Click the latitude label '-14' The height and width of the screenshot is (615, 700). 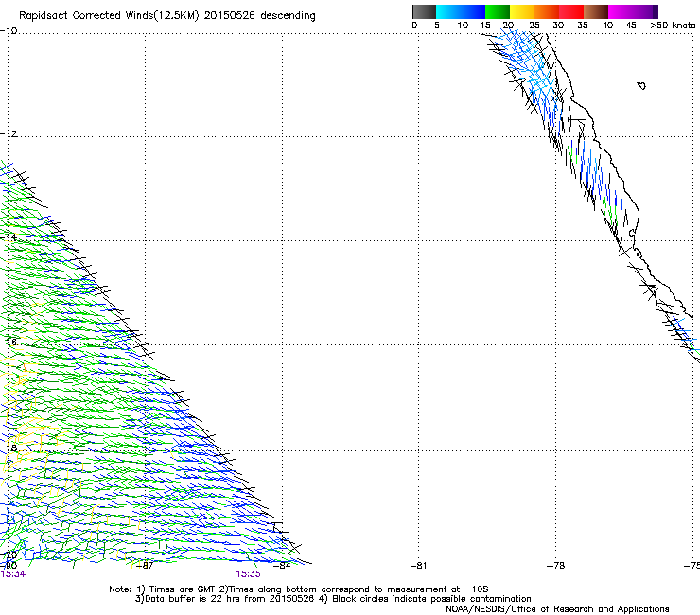pyautogui.click(x=9, y=237)
